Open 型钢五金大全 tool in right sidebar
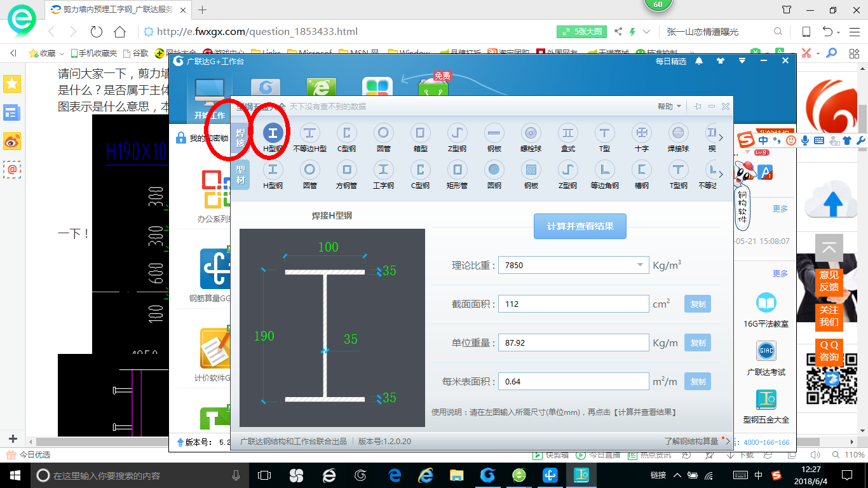This screenshot has width=868, height=488. [766, 406]
